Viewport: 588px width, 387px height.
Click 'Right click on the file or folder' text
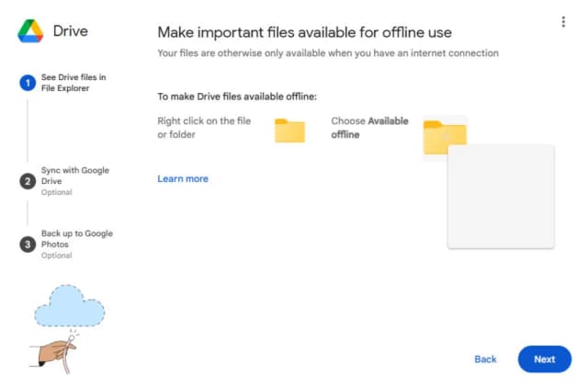pos(204,128)
